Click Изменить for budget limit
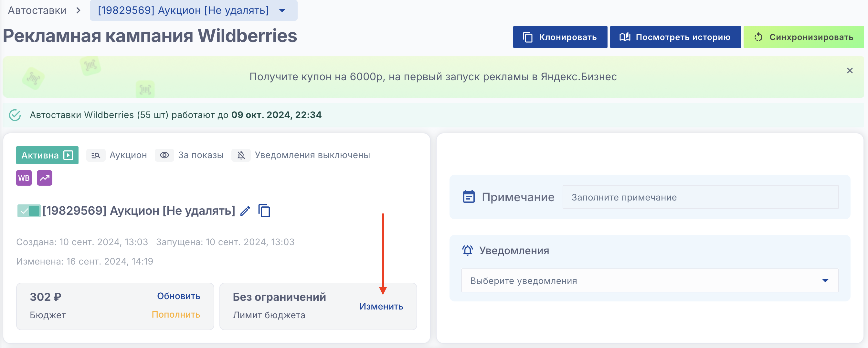 pos(381,306)
